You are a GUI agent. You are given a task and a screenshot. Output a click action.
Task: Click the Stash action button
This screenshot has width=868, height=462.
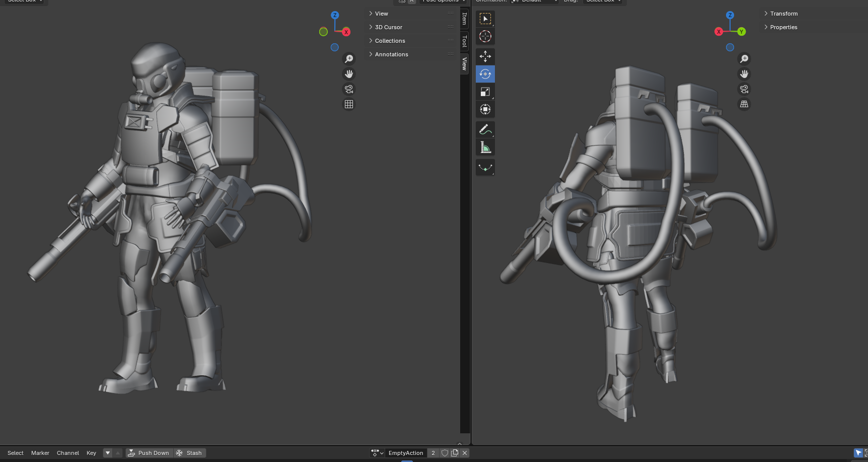190,453
